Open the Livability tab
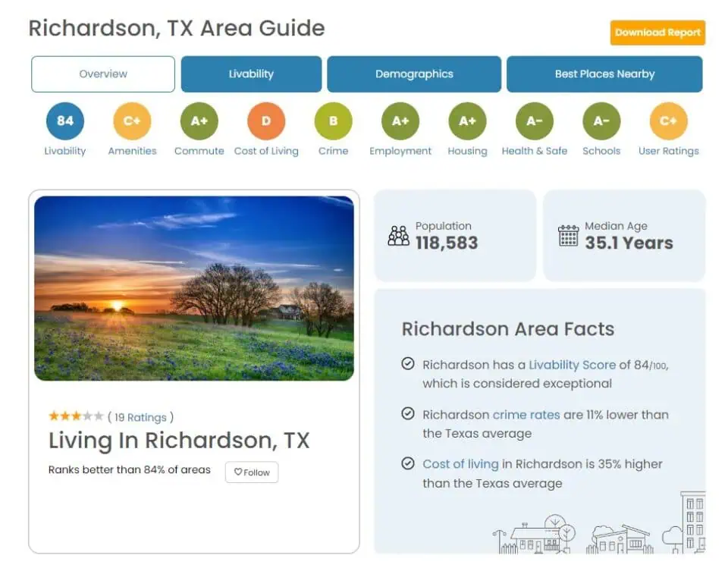The width and height of the screenshot is (728, 571). (x=251, y=74)
